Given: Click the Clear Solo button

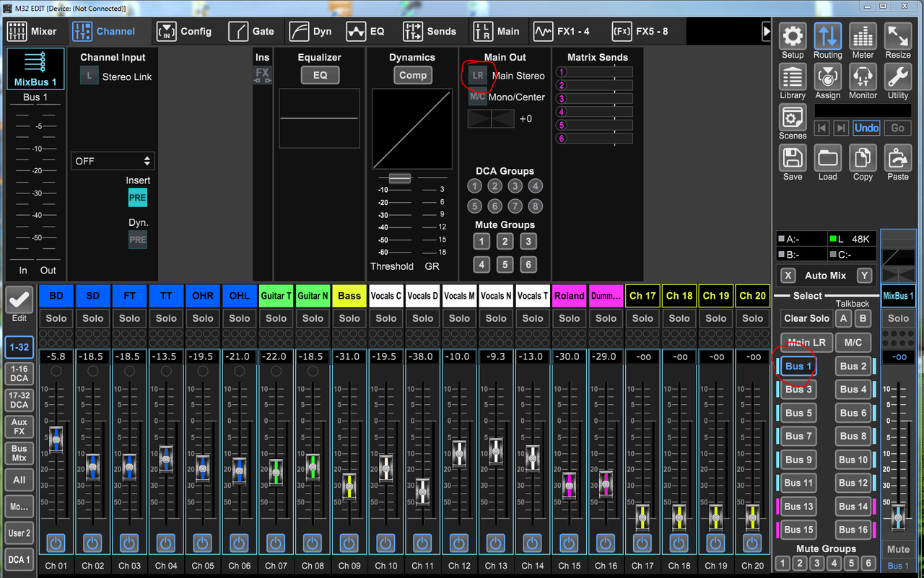Looking at the screenshot, I should tap(806, 318).
